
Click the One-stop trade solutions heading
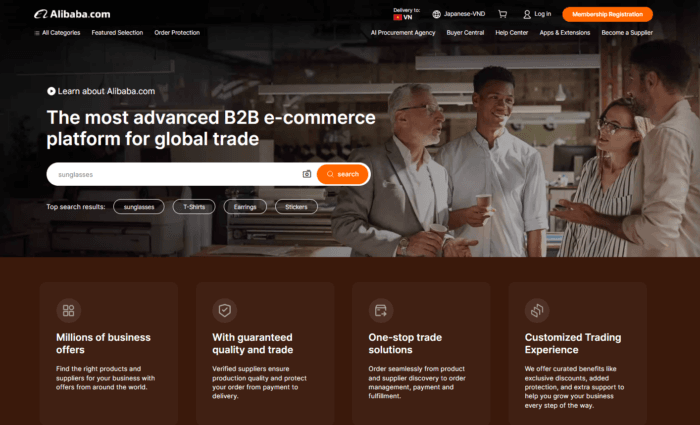click(x=405, y=343)
